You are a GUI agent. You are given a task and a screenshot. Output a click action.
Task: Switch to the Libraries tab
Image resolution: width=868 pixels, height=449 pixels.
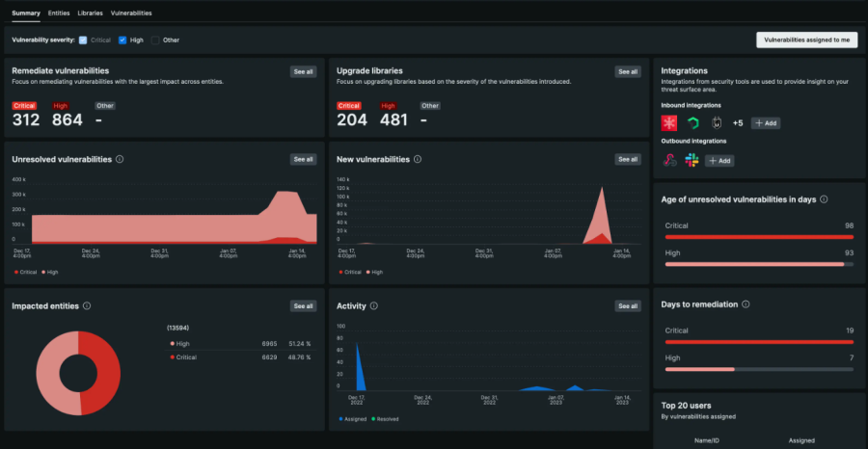pos(91,13)
